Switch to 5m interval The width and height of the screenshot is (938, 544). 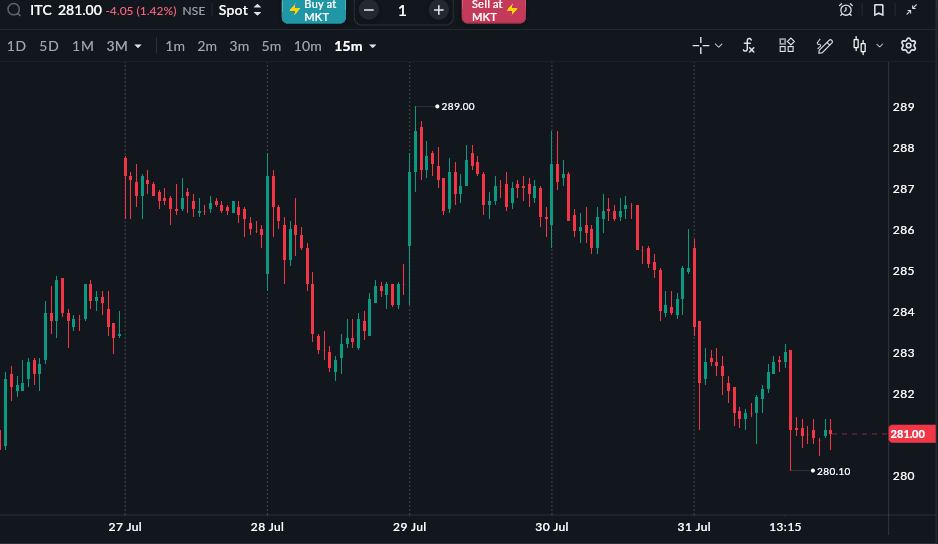pos(271,46)
